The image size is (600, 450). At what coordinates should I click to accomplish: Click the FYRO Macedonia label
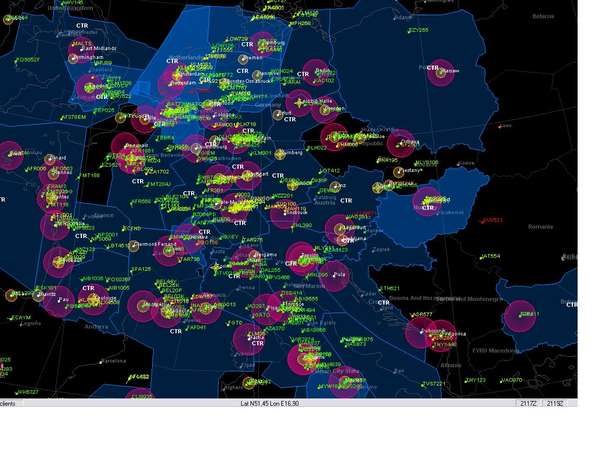coord(494,351)
